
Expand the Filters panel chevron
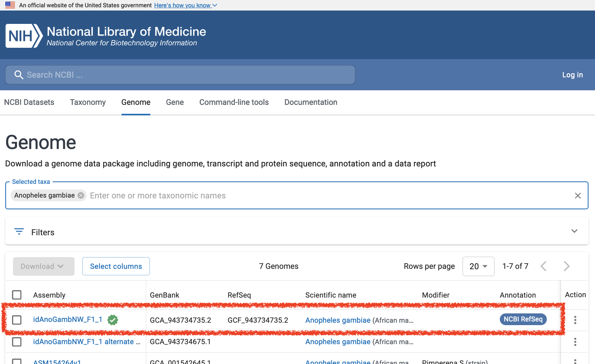[574, 231]
